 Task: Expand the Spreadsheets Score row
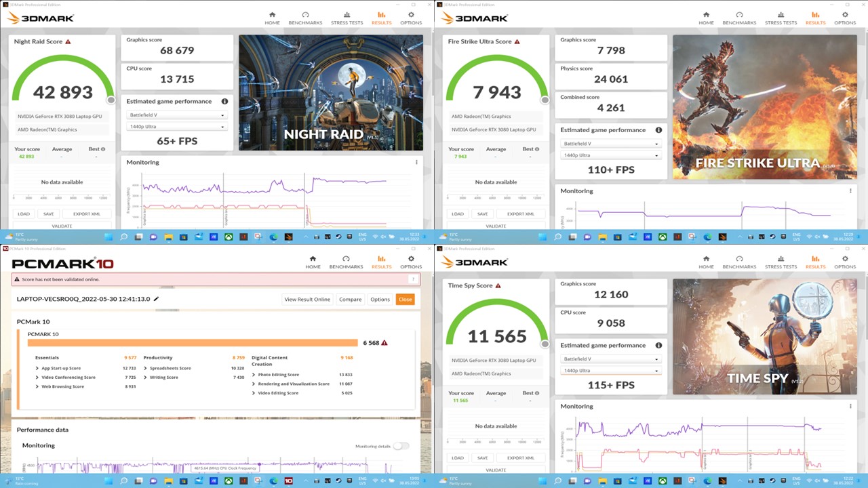[145, 368]
